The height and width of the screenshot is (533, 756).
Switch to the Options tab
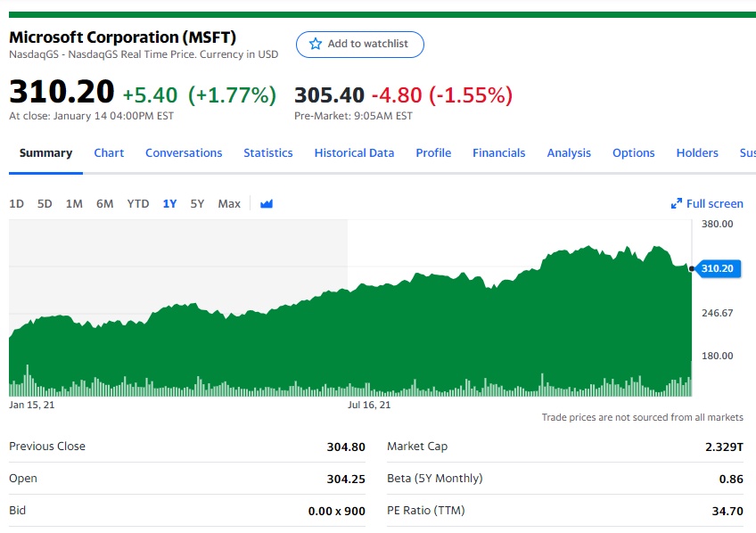634,152
